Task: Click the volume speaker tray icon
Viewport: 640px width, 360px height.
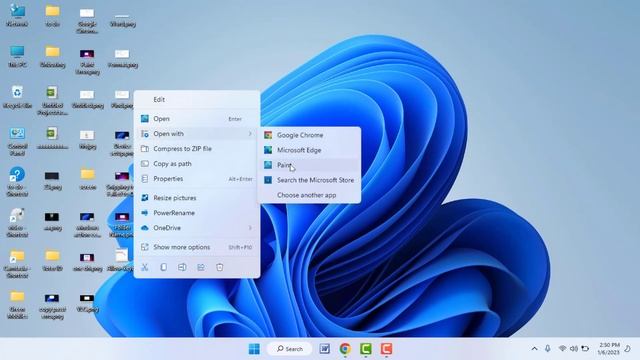Action: click(574, 349)
